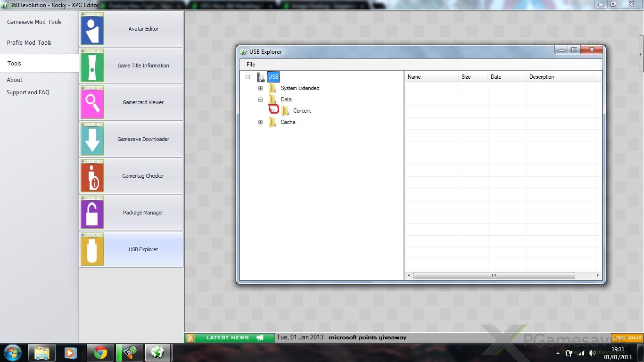The height and width of the screenshot is (362, 644).
Task: Expand the Content folder node
Action: pyautogui.click(x=273, y=111)
